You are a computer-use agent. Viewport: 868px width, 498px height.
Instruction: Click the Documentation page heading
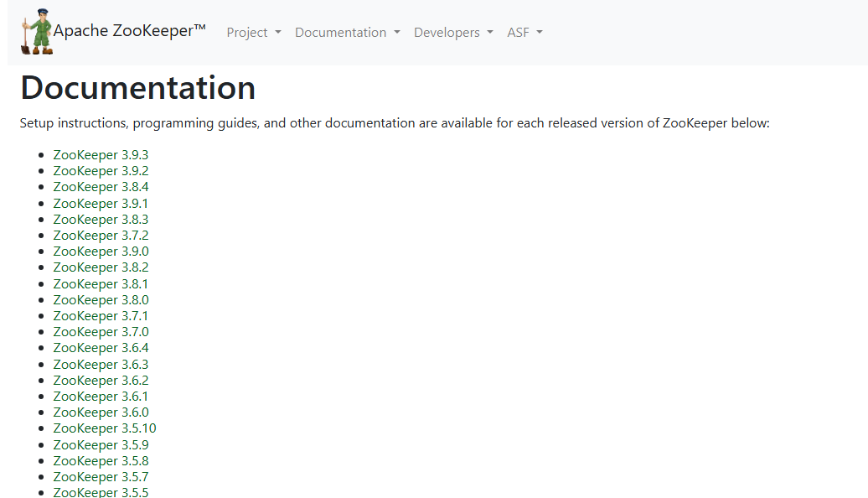[x=138, y=88]
